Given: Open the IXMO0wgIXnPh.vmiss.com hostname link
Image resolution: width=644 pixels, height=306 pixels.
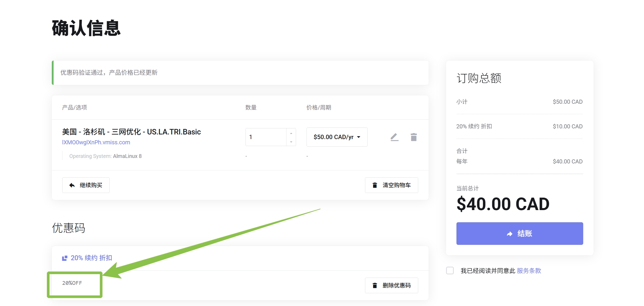Looking at the screenshot, I should click(96, 142).
